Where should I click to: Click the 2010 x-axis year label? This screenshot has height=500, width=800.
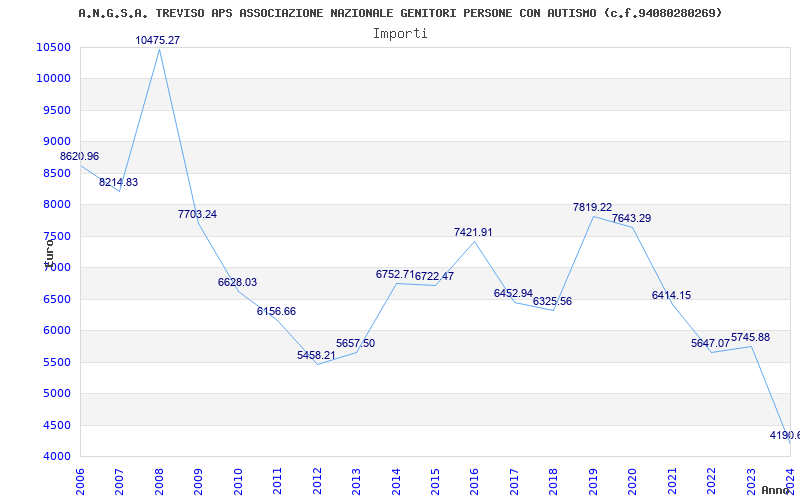[238, 482]
